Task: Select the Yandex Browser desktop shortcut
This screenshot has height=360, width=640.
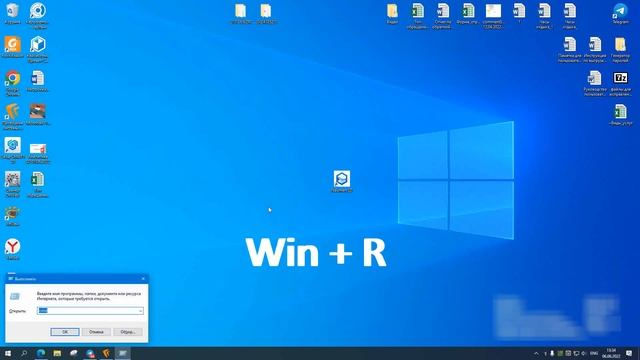Action: tap(13, 249)
